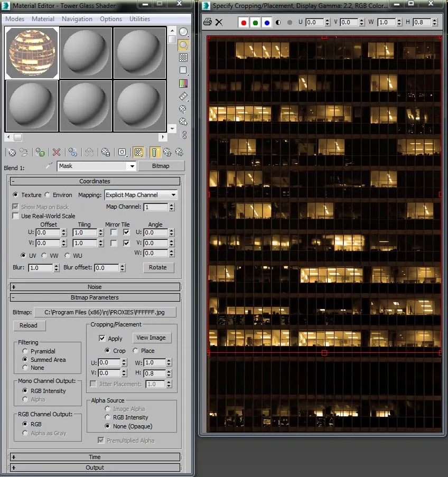
Task: Uncheck the Apply cropping checkbox
Action: pos(102,339)
